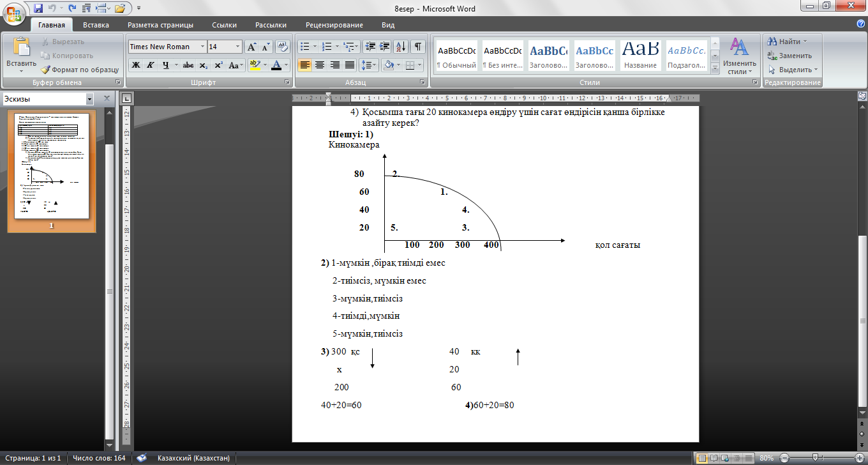The width and height of the screenshot is (868, 465).
Task: Toggle italic (К) formatting
Action: pos(151,65)
